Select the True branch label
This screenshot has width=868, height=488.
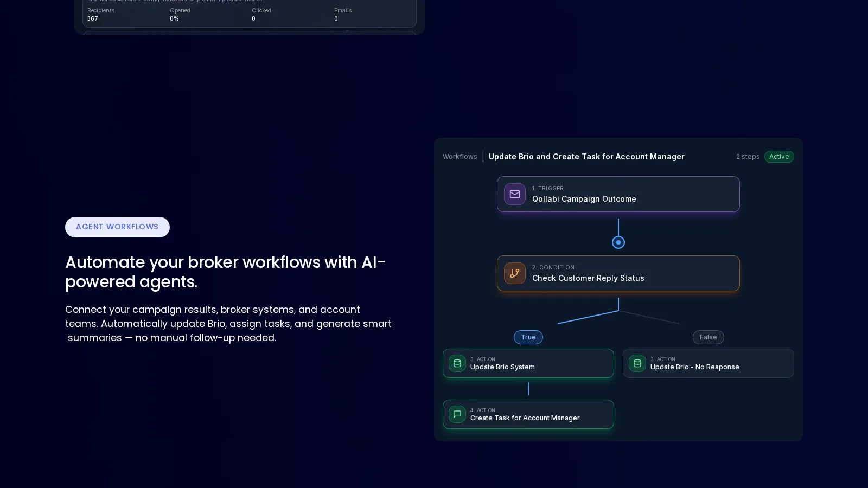(528, 337)
